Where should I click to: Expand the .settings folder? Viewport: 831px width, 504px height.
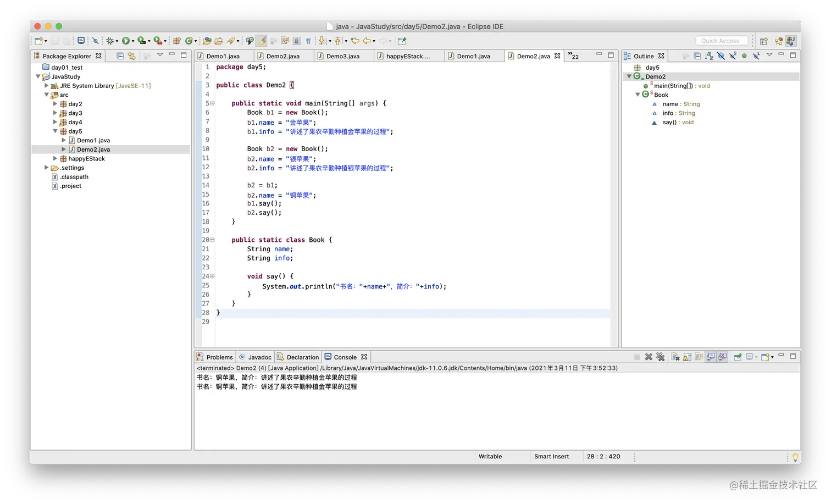click(x=46, y=168)
